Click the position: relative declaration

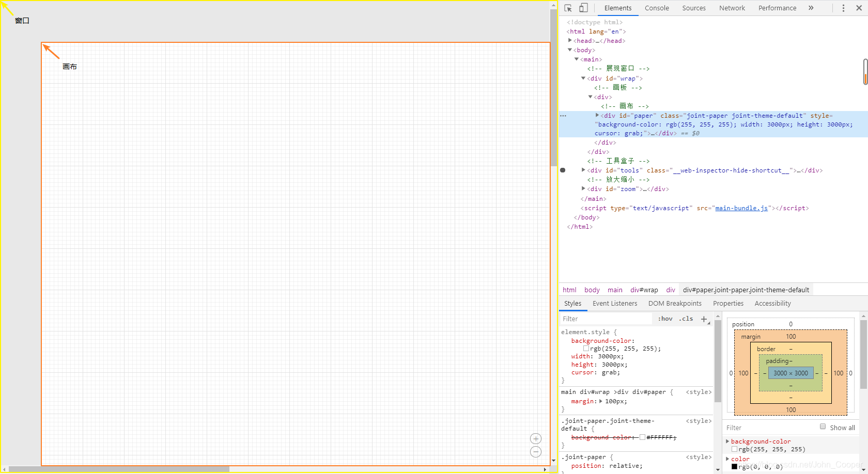click(607, 466)
